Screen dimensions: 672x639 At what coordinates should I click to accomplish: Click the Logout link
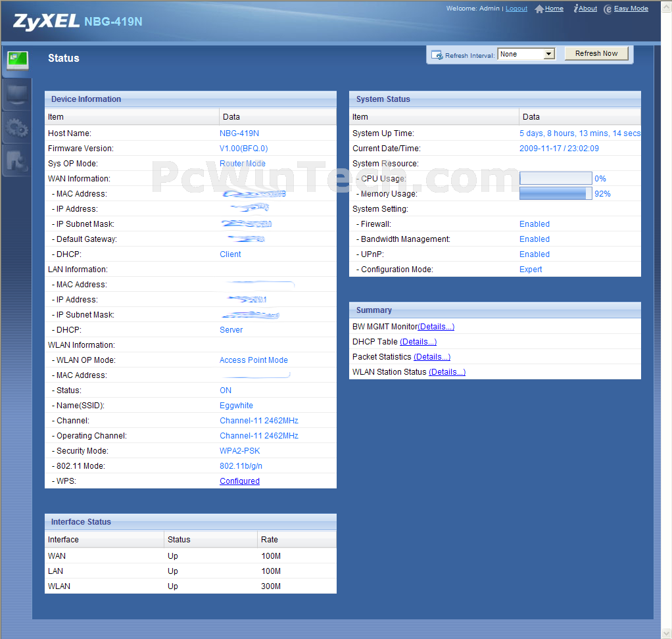(x=516, y=9)
